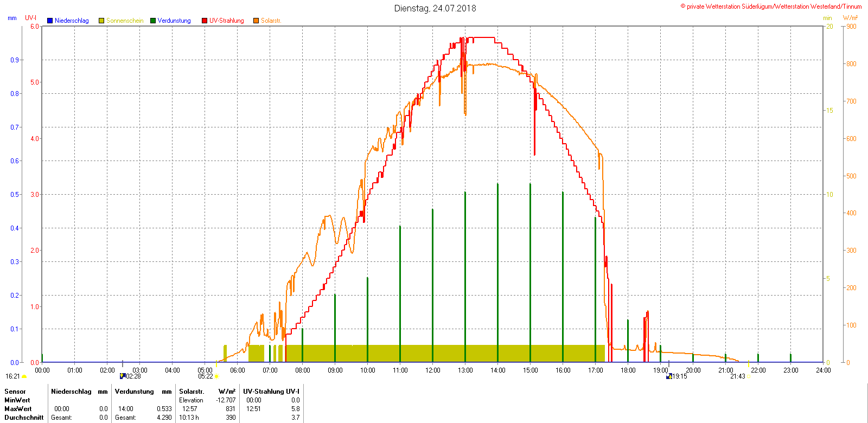This screenshot has height=423, width=868.
Task: Click the 10:13 h sunshine duration value
Action: click(x=189, y=418)
